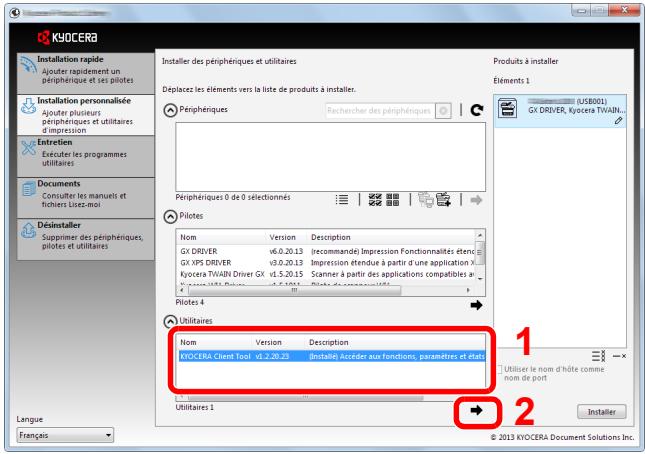
Task: Click the add custom device icon
Action: 443,200
